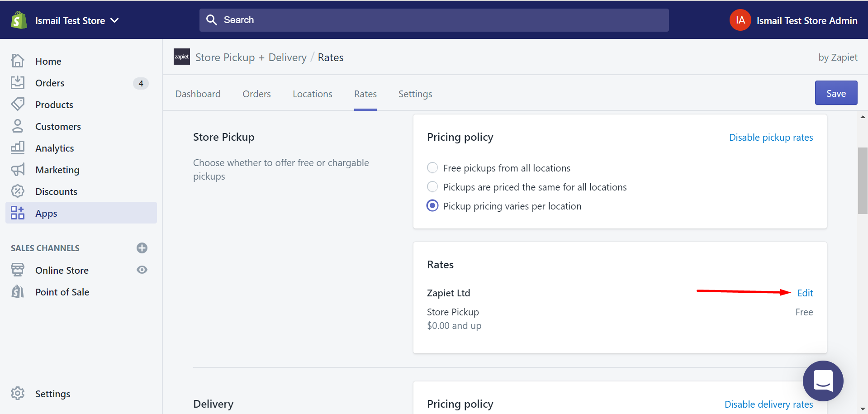Click the search magnifier icon
The image size is (868, 414).
(212, 20)
